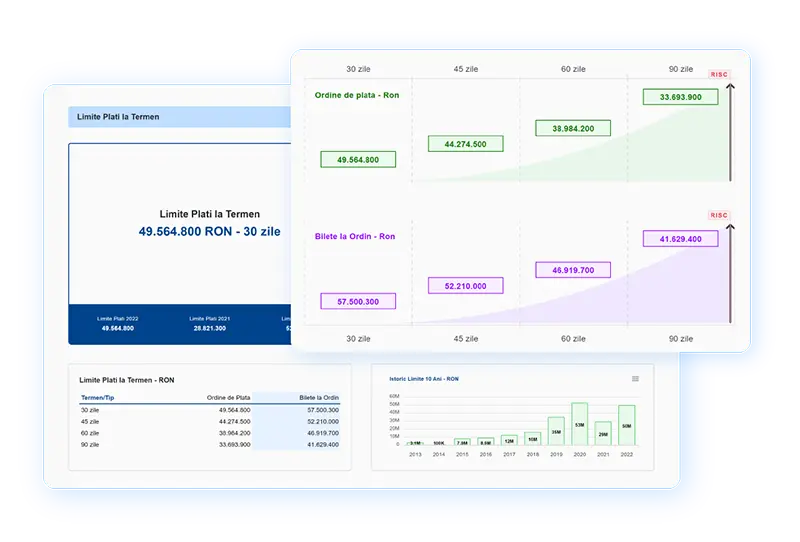Click the Limite Plati la Termen panel header

(119, 117)
